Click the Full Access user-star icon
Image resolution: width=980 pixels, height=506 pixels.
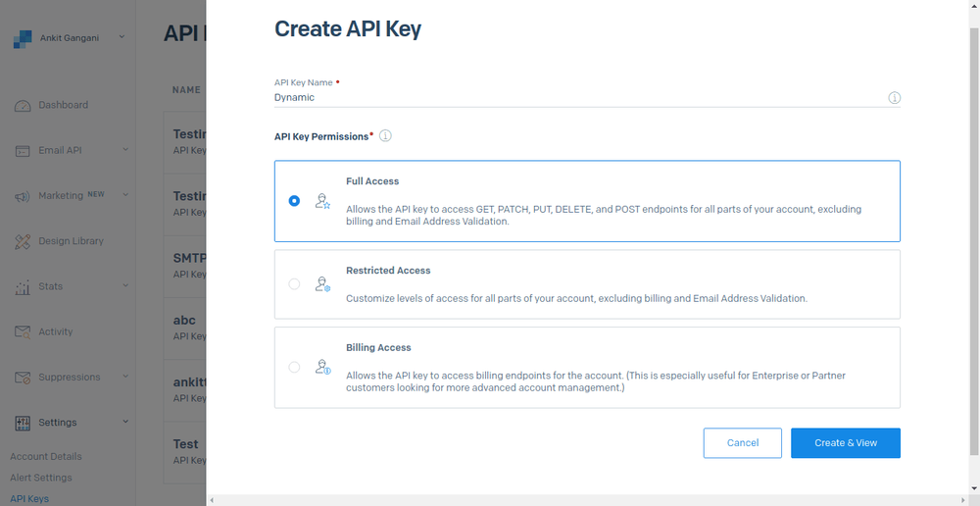[322, 201]
